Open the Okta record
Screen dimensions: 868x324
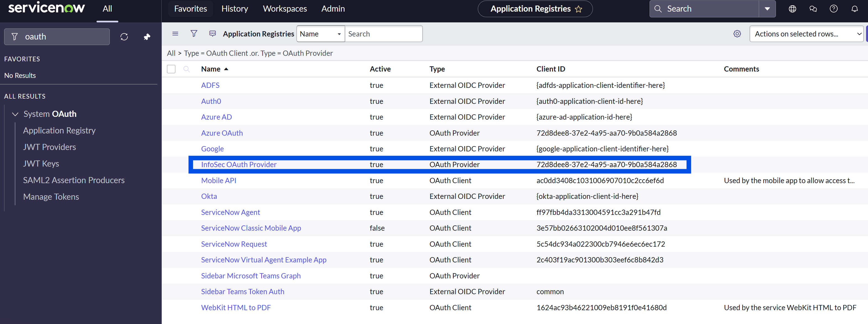(209, 196)
